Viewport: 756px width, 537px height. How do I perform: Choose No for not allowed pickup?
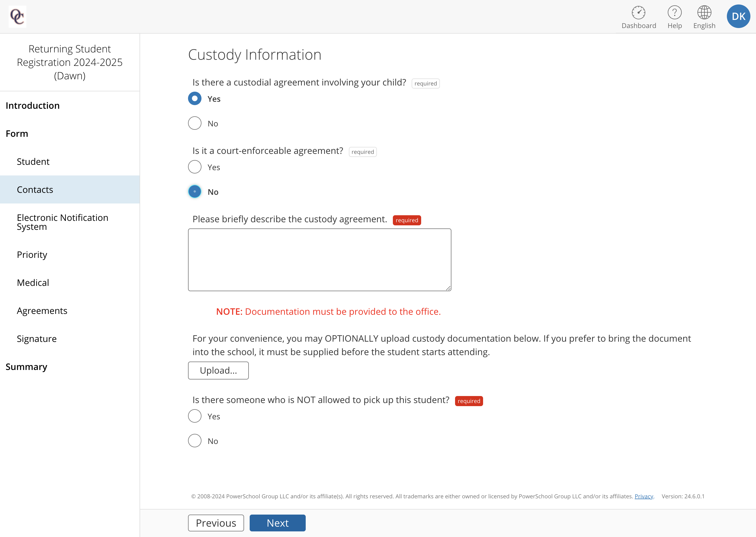click(195, 441)
